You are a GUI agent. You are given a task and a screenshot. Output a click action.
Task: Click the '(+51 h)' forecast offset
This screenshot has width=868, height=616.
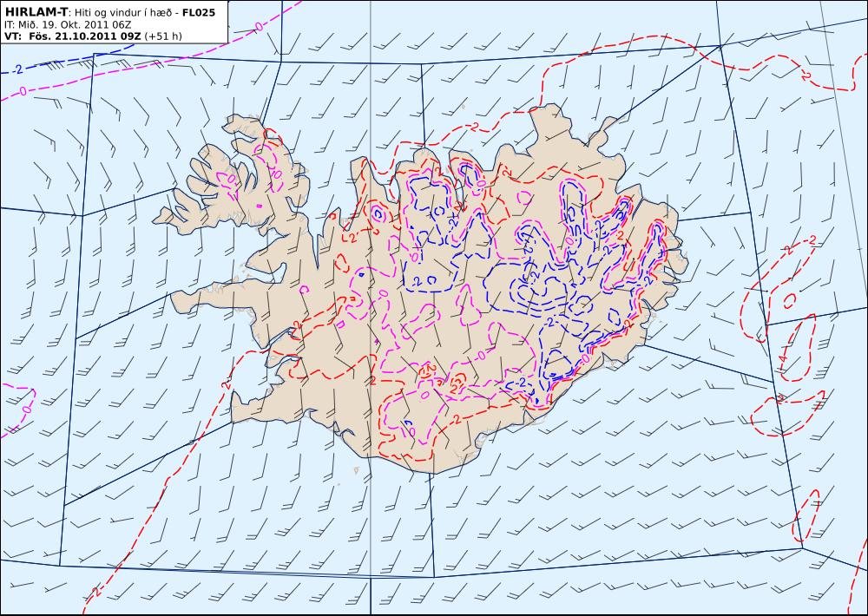point(163,36)
